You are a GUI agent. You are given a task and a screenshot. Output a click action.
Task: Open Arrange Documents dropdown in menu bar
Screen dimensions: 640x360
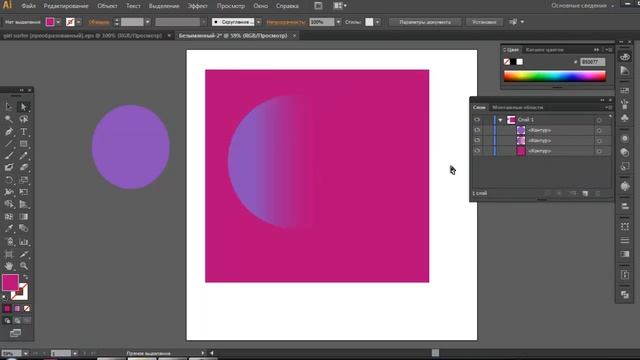[340, 6]
